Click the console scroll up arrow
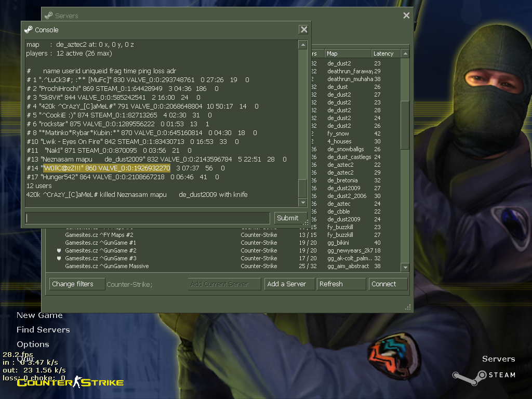The height and width of the screenshot is (399, 532). [303, 45]
